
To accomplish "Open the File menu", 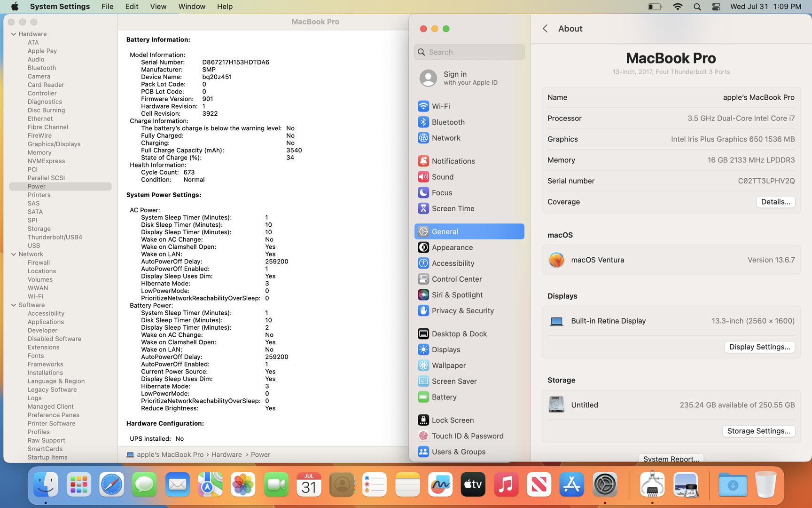I will [107, 7].
